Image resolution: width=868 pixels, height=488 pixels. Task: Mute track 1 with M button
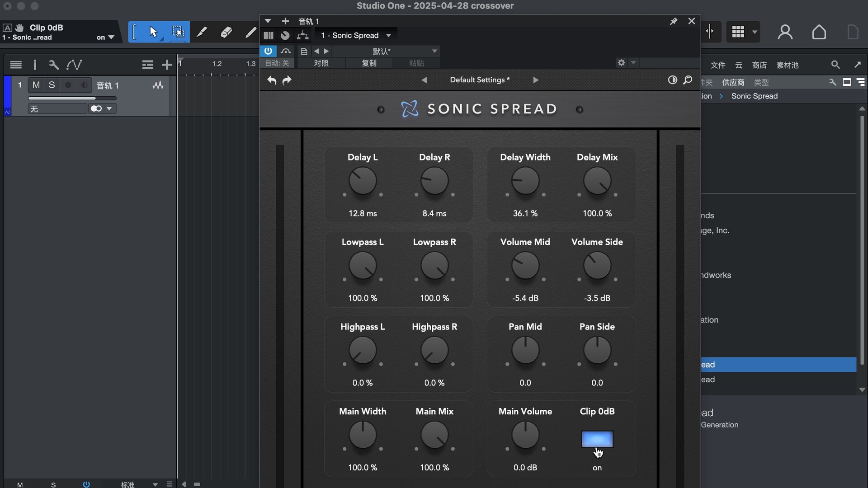36,85
